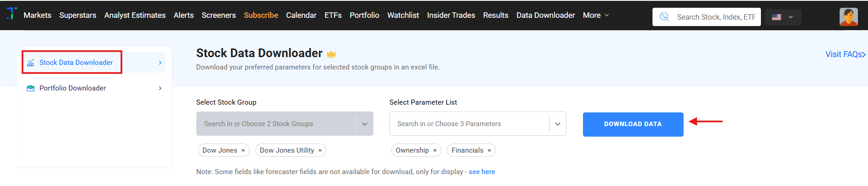Click the Download Data button

[x=633, y=124]
